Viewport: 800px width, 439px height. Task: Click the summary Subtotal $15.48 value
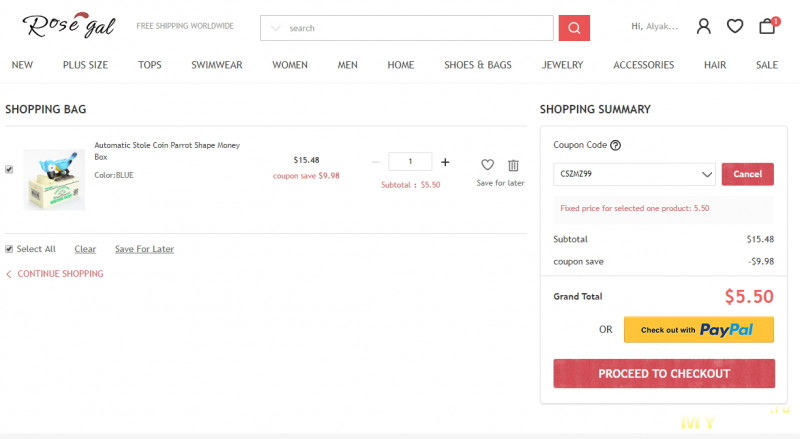coord(760,239)
